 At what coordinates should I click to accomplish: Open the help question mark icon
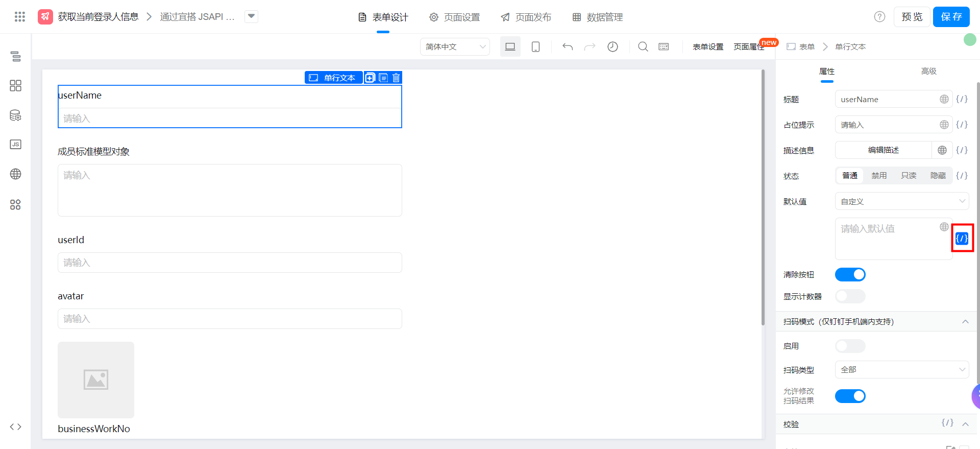879,17
